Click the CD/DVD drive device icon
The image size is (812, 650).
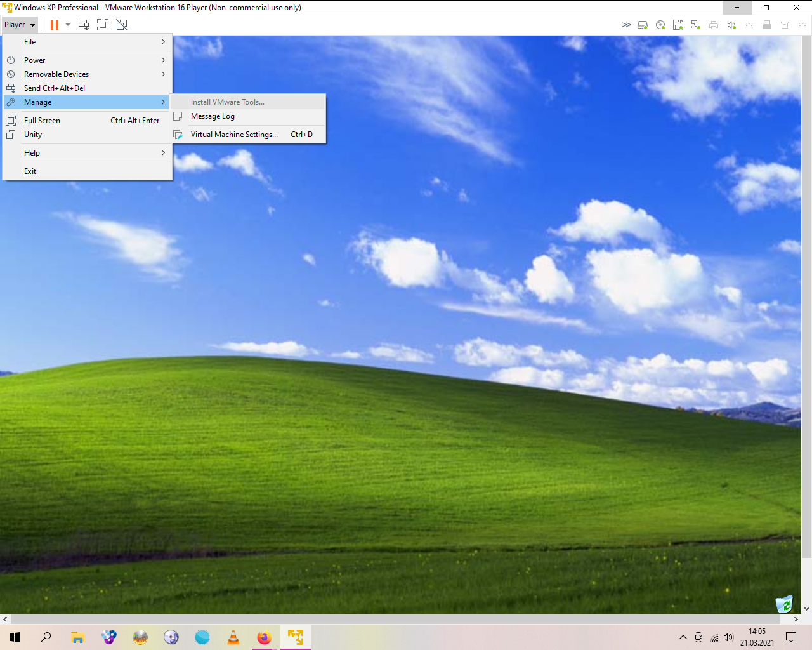pos(660,25)
